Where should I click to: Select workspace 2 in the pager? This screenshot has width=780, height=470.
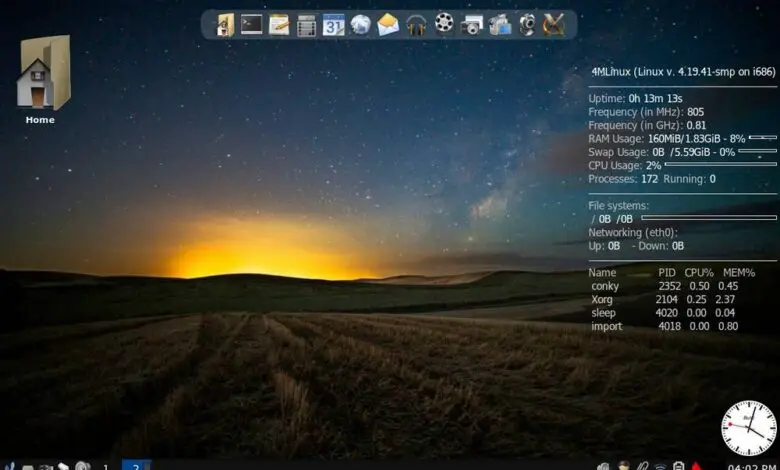[x=136, y=465]
